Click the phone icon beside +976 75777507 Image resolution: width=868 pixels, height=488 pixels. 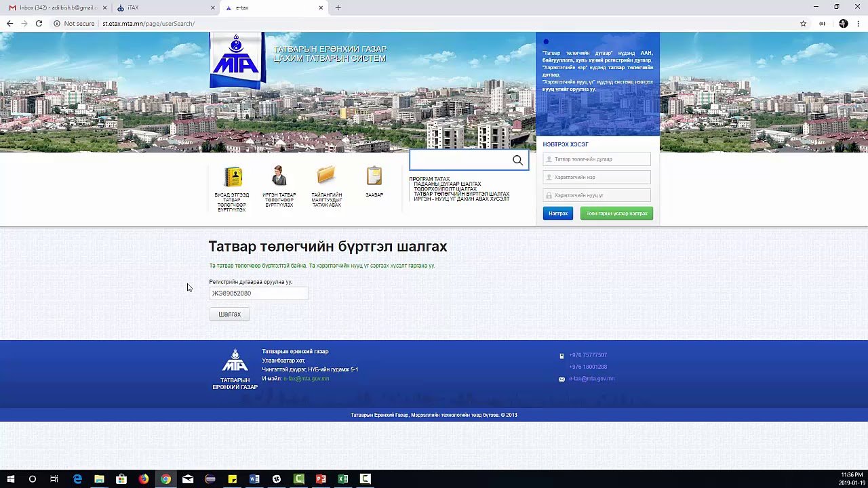[561, 355]
